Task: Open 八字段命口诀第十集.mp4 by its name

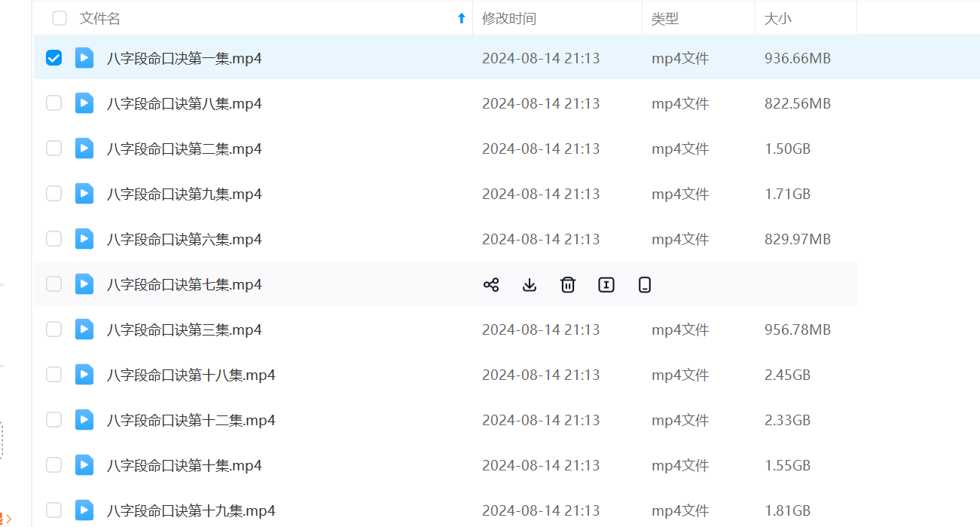Action: click(x=185, y=465)
